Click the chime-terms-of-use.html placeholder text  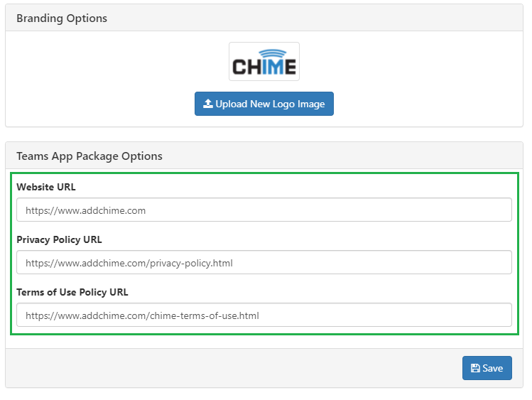coord(205,316)
